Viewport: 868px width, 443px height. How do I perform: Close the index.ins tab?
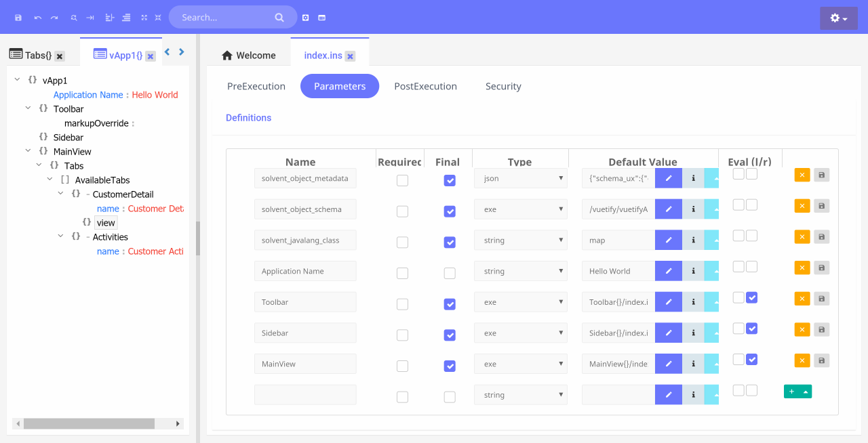[350, 56]
